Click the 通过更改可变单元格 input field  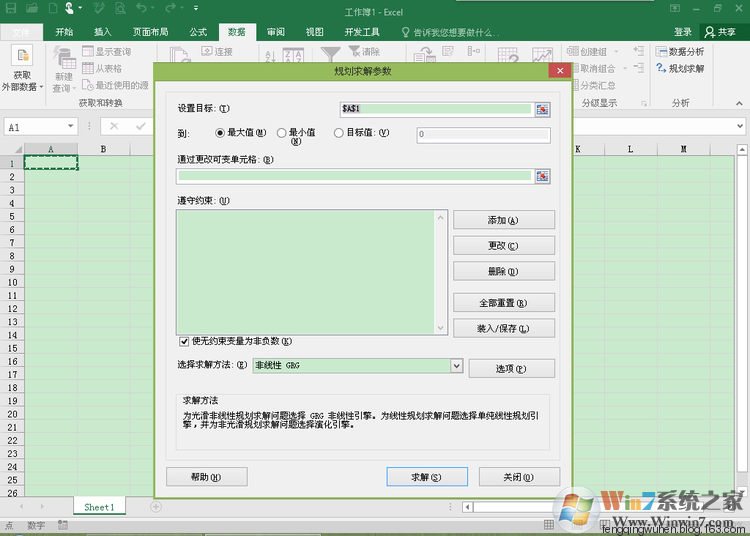pos(354,176)
